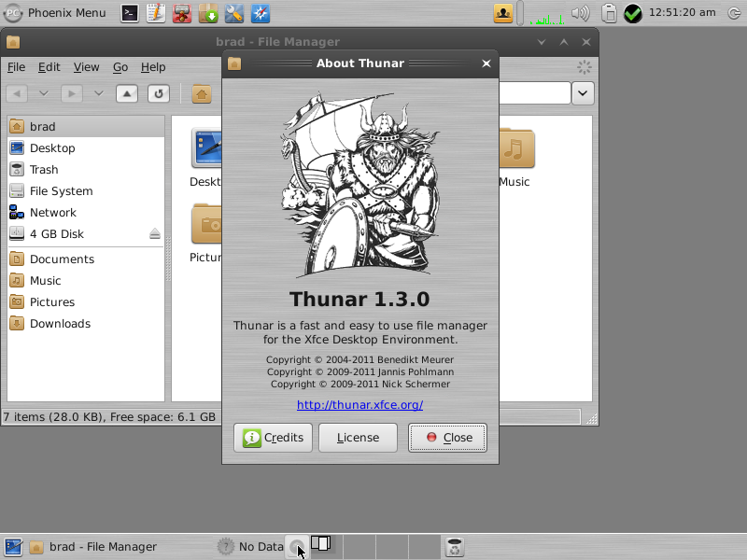Viewport: 747px width, 560px height.
Task: Open the location bar dropdown arrow
Action: click(x=583, y=93)
